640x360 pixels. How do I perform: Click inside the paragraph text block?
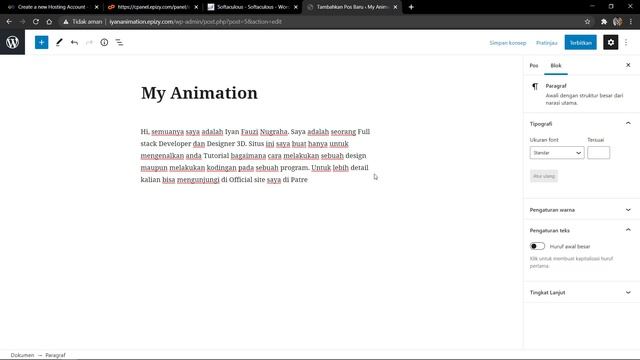[255, 156]
